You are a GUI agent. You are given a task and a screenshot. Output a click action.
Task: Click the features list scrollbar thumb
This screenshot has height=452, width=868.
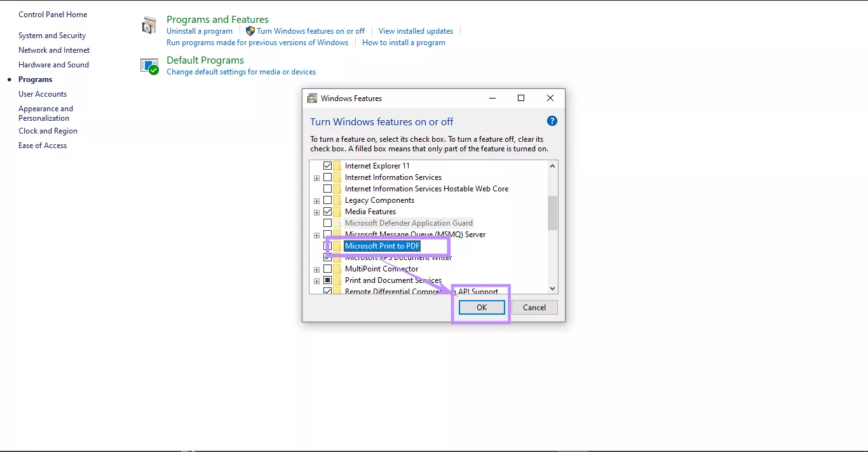point(552,213)
